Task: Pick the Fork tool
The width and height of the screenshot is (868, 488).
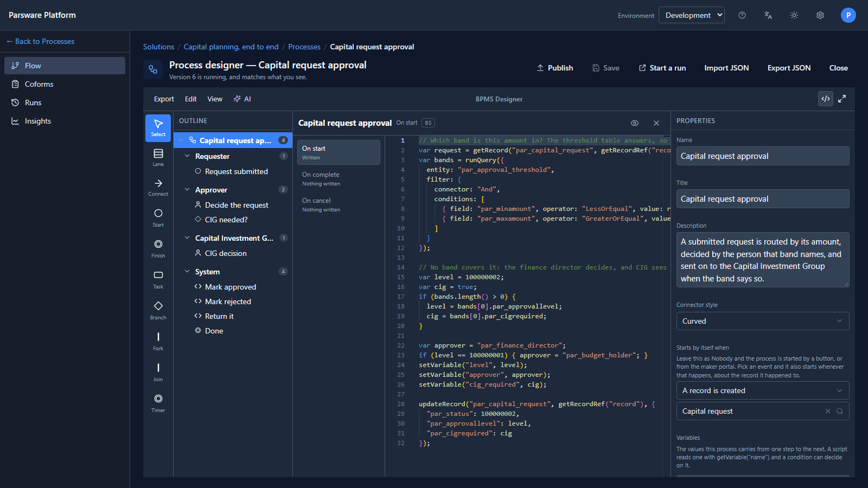Action: pos(158,341)
